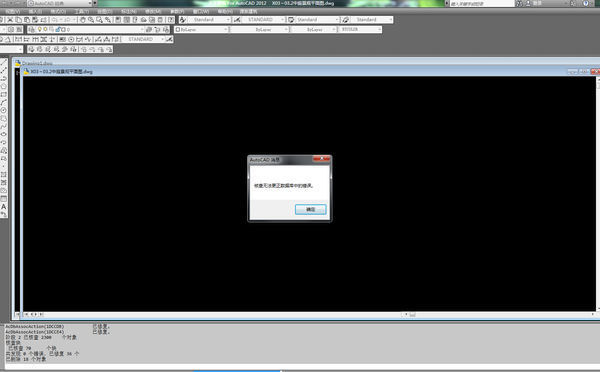
Task: Open the Draw (D) menu
Action: (x=104, y=11)
